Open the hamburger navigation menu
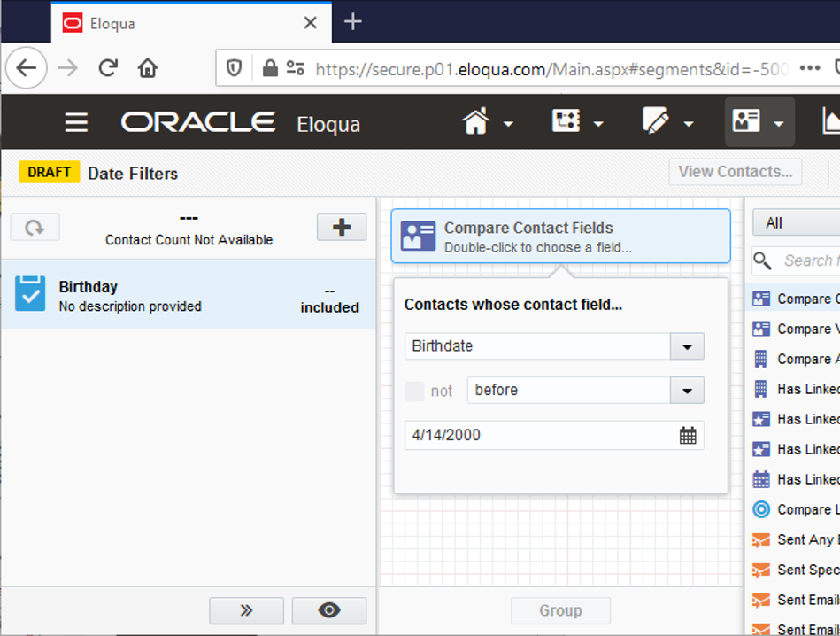The width and height of the screenshot is (840, 636). pos(76,122)
